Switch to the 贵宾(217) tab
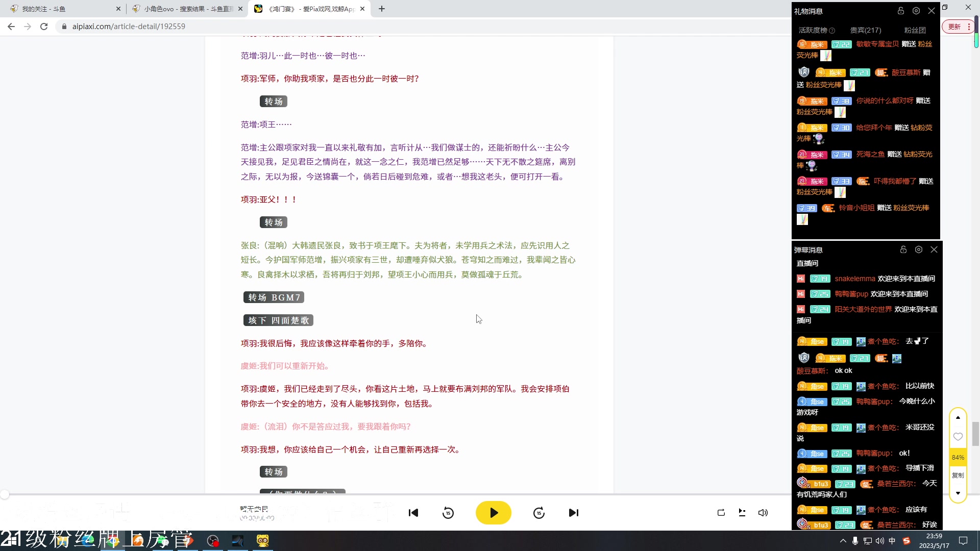The image size is (980, 551). click(866, 30)
